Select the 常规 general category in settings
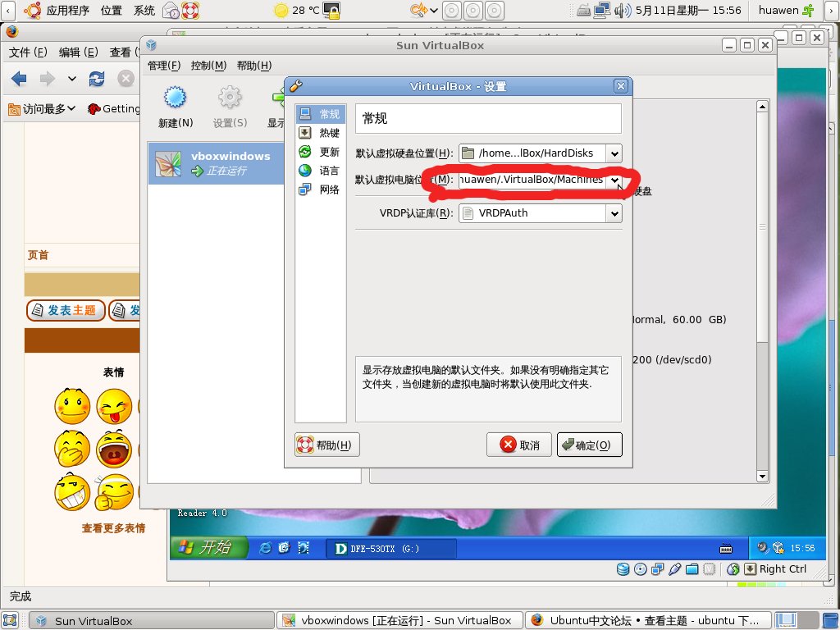 [x=321, y=114]
